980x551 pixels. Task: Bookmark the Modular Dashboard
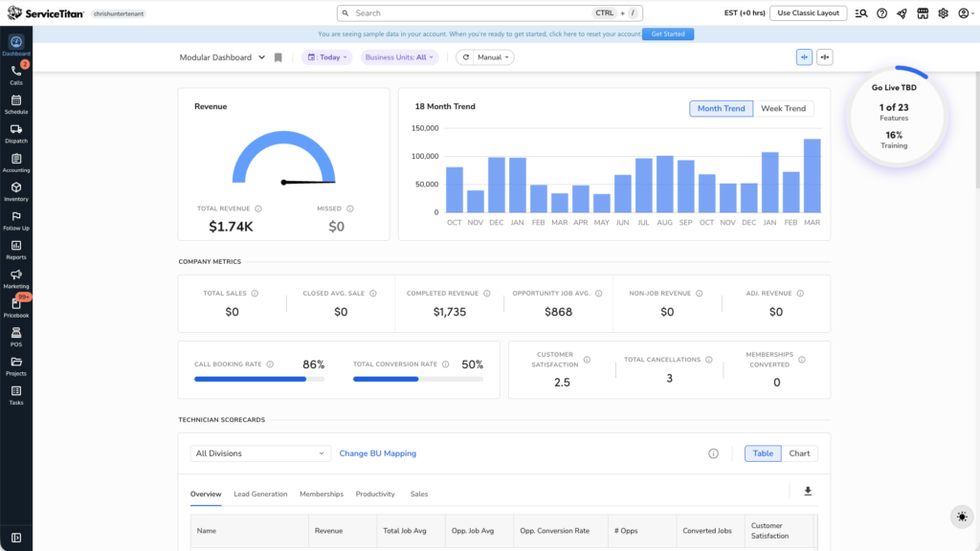coord(278,57)
